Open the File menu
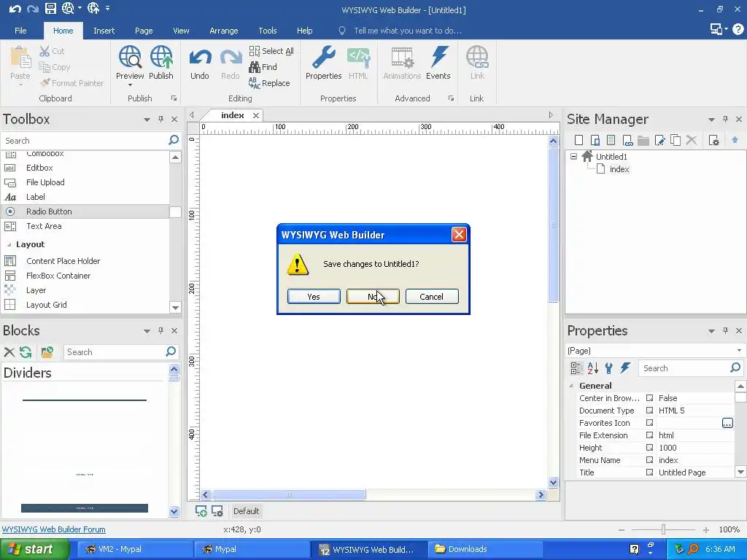Image resolution: width=747 pixels, height=560 pixels. point(20,31)
